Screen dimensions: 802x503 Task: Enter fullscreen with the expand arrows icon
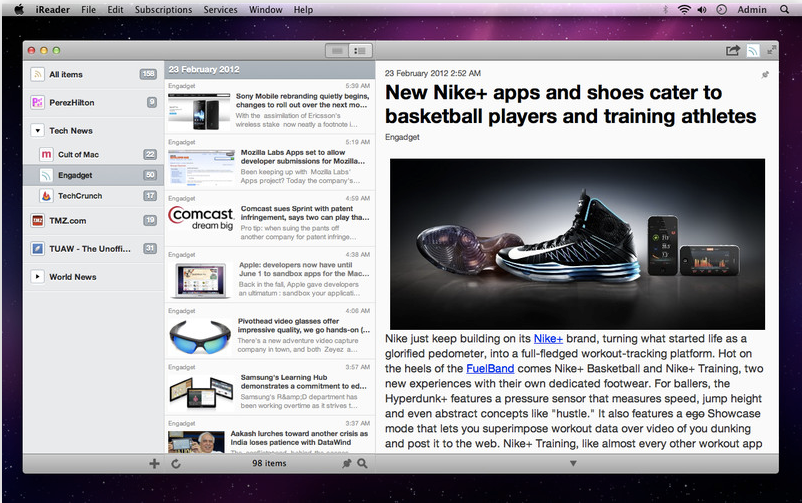[771, 50]
